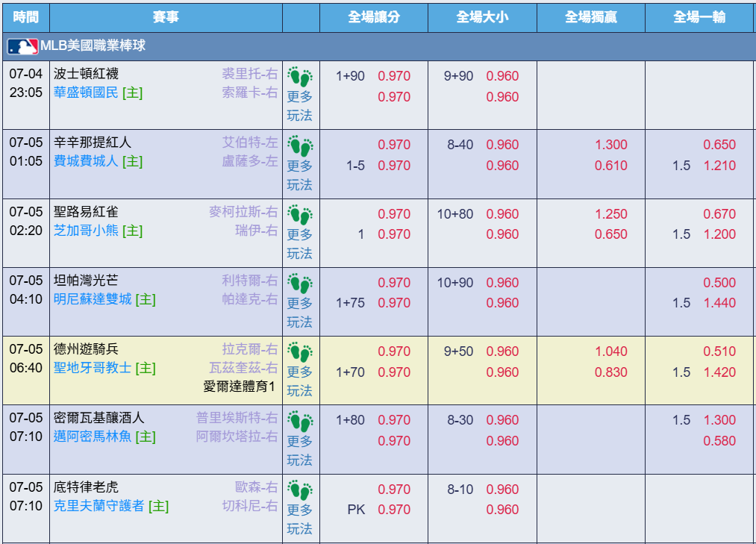Select 芝加哥小熊 home team link

(x=86, y=231)
